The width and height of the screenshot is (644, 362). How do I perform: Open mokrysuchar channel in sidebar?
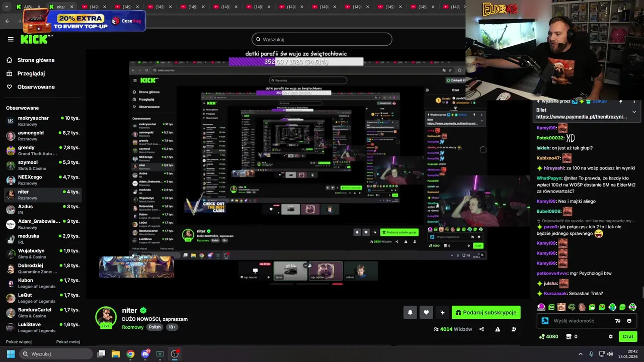pyautogui.click(x=43, y=121)
